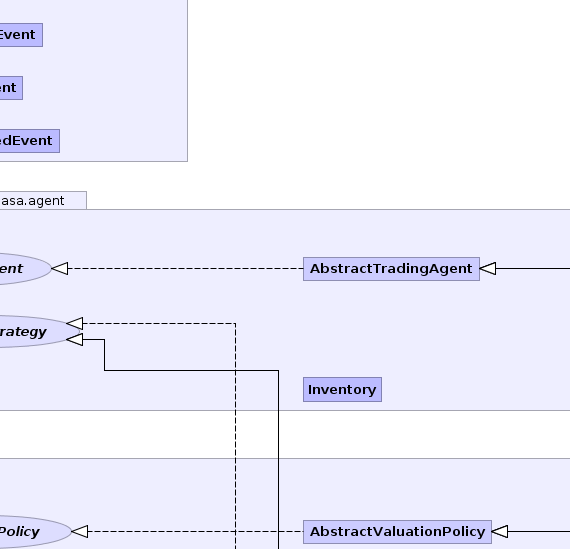570x549 pixels.
Task: Select the small class box labeled 'ent' between Event boxes
Action: click(x=11, y=88)
